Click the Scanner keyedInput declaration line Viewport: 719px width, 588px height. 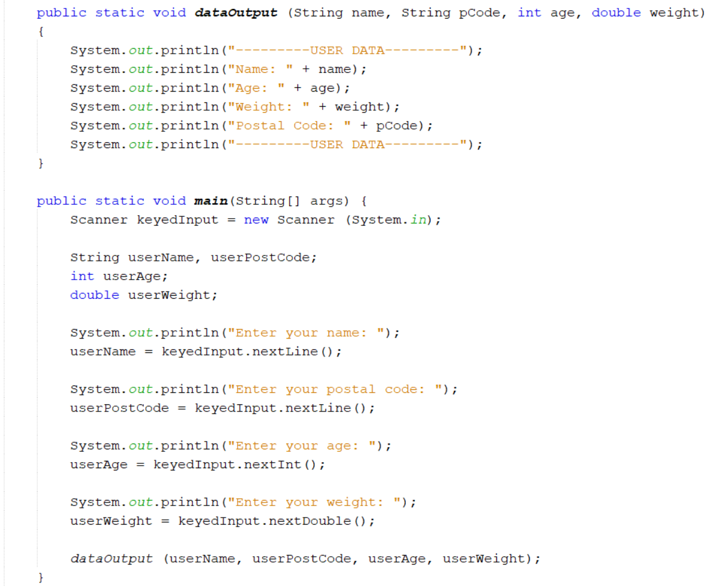click(x=255, y=220)
